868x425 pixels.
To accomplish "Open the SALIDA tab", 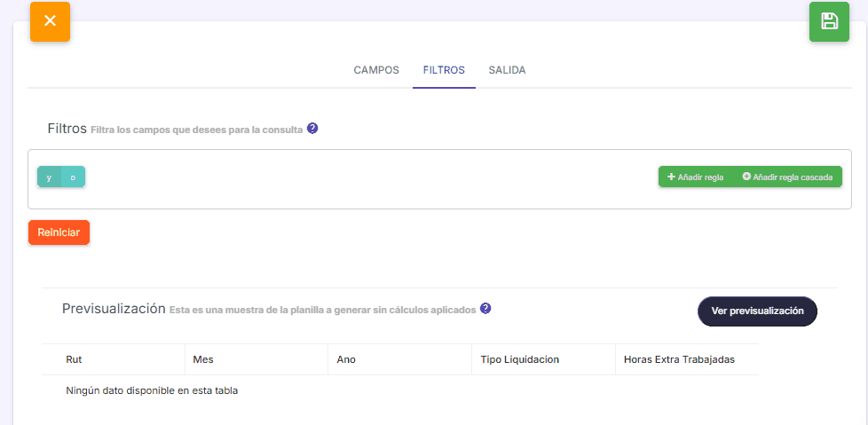I will (507, 70).
